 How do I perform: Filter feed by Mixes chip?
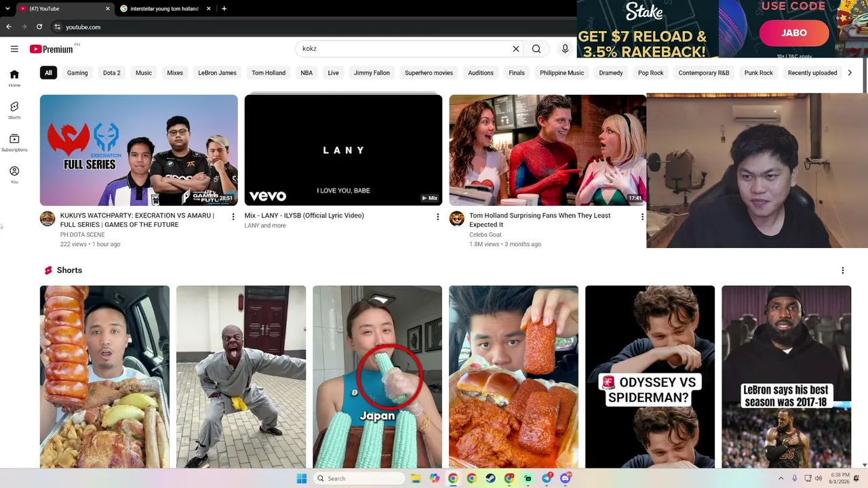tap(175, 73)
